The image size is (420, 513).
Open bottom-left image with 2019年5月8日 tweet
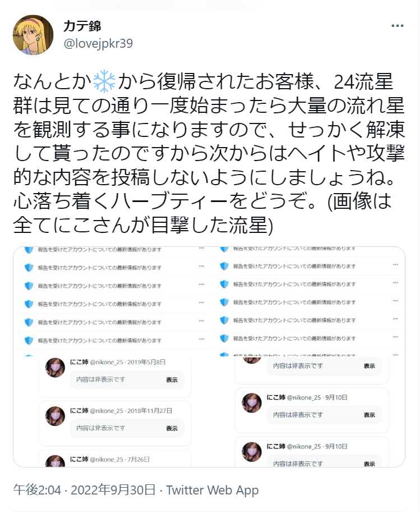[x=111, y=412]
